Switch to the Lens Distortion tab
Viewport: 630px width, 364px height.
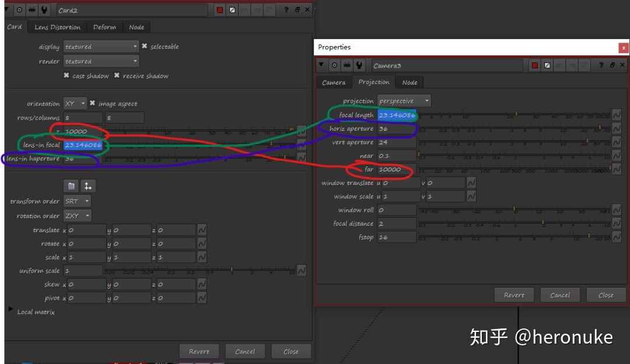pos(57,27)
